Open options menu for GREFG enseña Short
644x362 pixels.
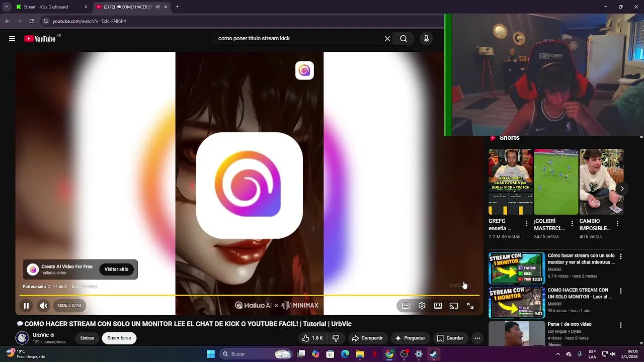[x=527, y=224]
